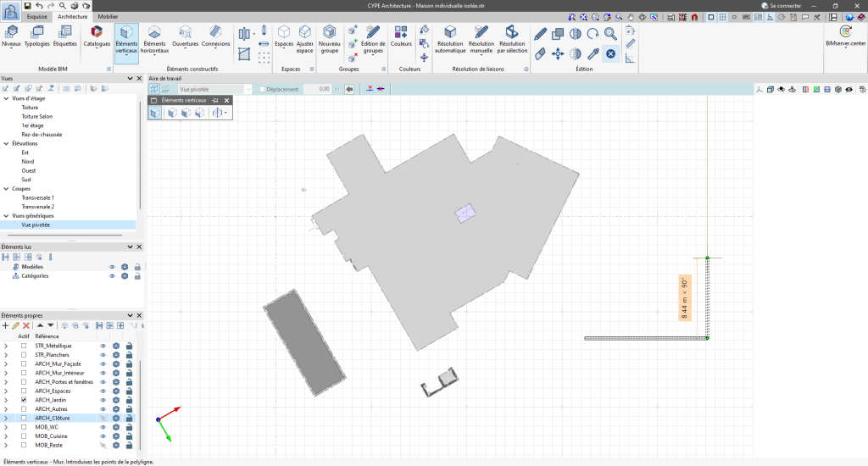Click the BIMserver.center icon
The width and height of the screenshot is (868, 466).
coord(844,36)
